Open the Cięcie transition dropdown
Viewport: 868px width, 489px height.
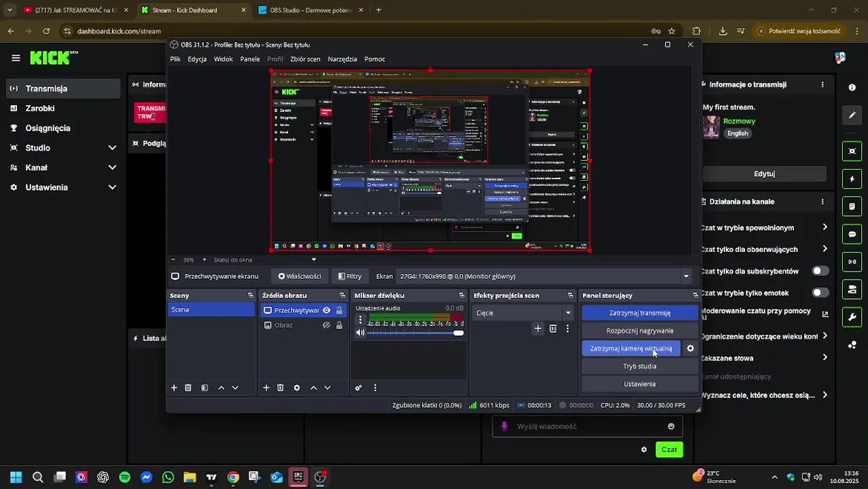(x=523, y=313)
